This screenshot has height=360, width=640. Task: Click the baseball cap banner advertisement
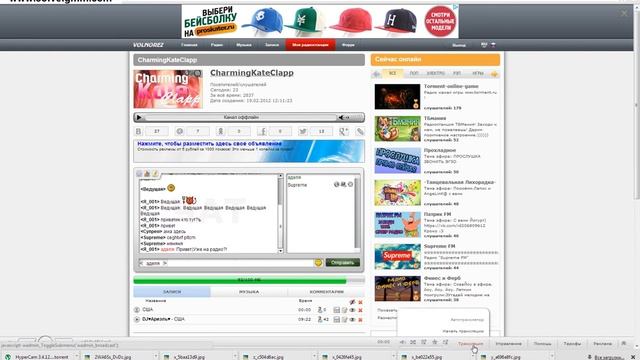pos(320,21)
